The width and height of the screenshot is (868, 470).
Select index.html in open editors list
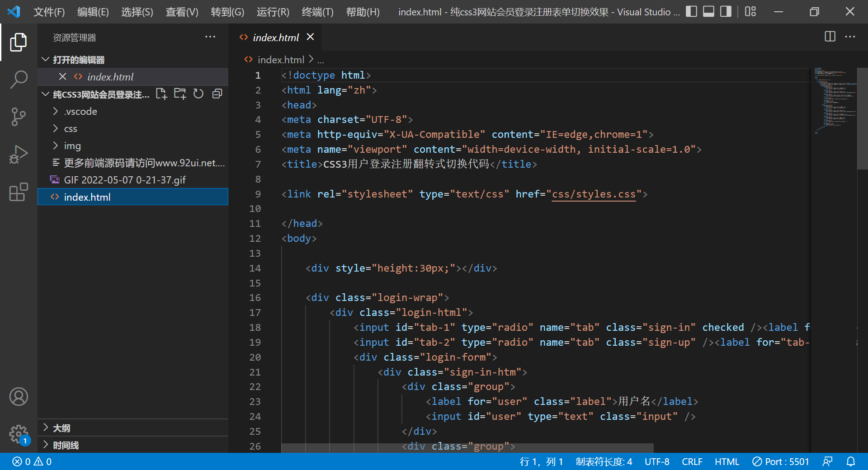pyautogui.click(x=133, y=77)
